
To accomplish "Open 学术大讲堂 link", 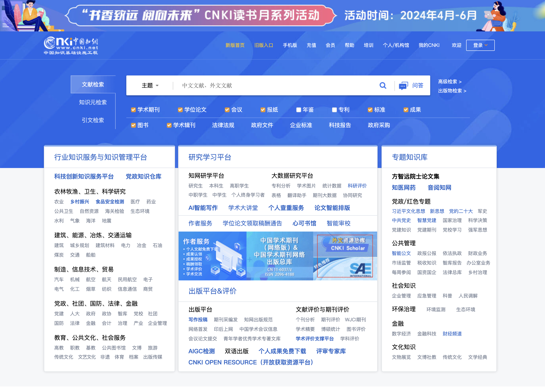I will tap(243, 208).
